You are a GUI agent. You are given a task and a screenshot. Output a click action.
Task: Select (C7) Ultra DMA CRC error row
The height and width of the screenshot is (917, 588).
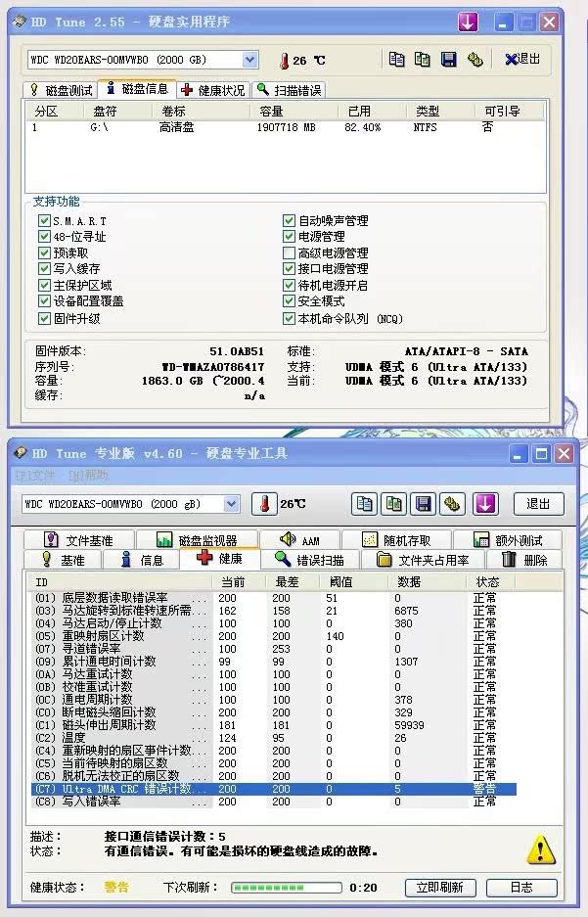click(274, 789)
